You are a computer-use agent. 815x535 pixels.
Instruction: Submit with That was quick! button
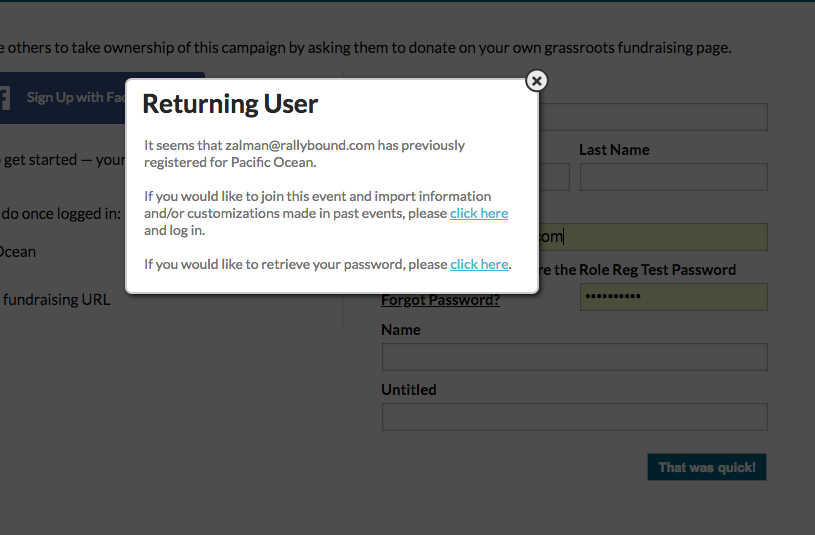[x=707, y=467]
